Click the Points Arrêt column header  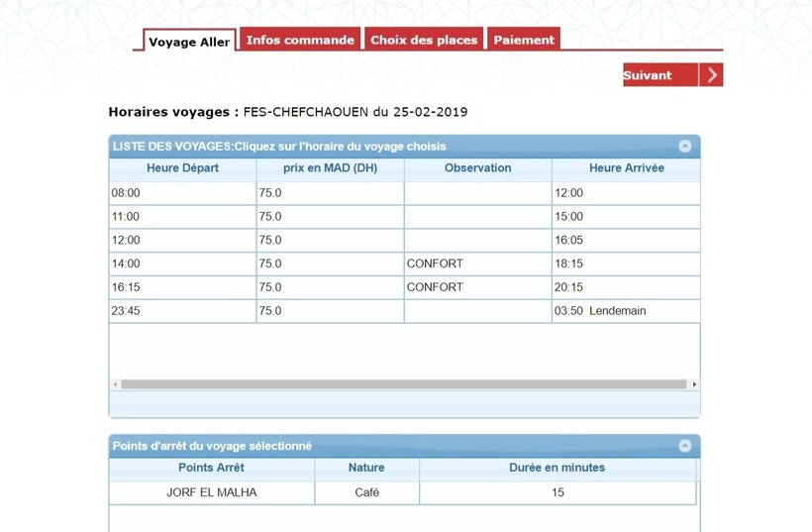211,468
